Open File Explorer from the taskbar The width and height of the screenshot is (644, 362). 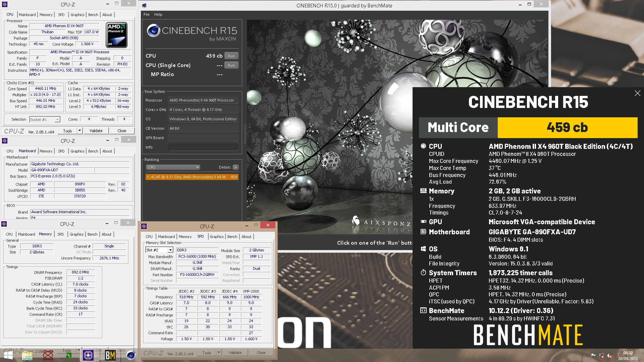pyautogui.click(x=27, y=355)
